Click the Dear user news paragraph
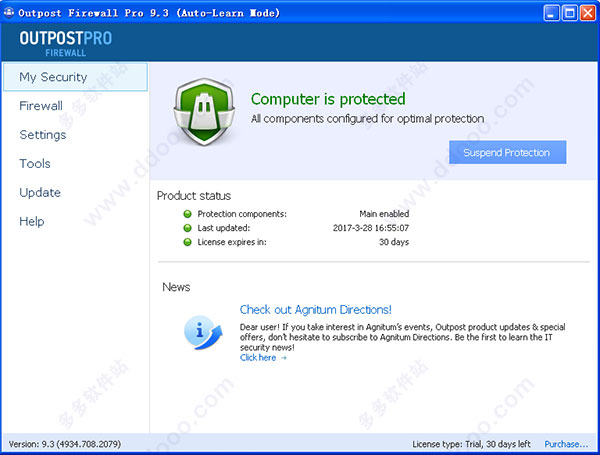Image resolution: width=600 pixels, height=455 pixels. click(403, 337)
